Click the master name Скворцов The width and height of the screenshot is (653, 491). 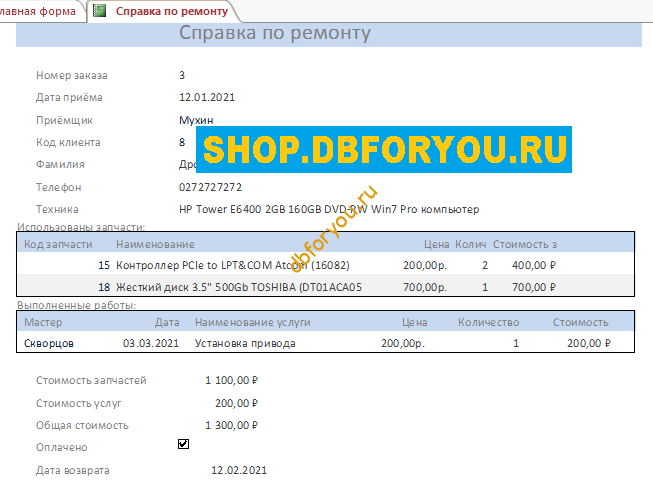pyautogui.click(x=49, y=344)
